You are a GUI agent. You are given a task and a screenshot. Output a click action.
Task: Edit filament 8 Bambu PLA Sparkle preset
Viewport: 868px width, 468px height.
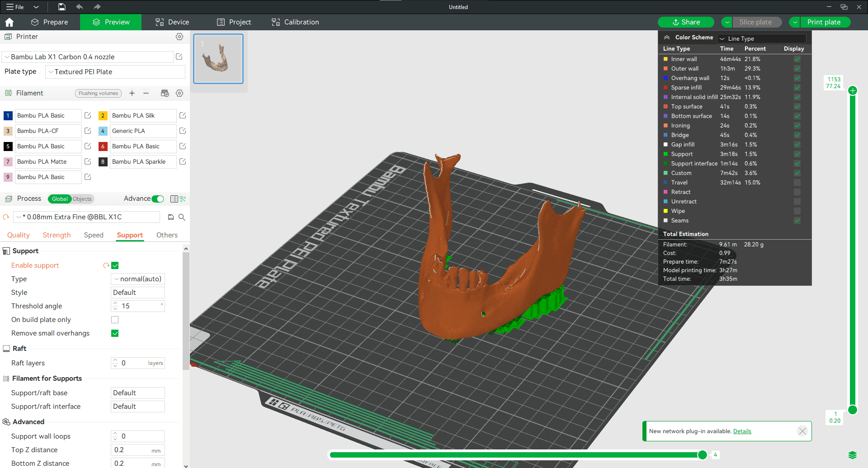[x=183, y=161]
